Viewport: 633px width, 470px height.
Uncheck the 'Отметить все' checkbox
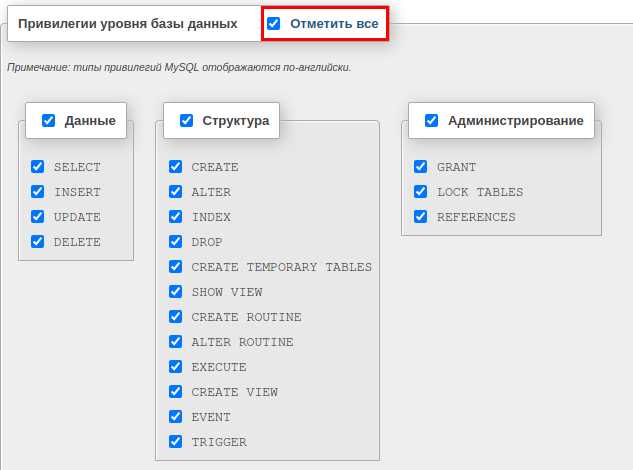tap(273, 23)
